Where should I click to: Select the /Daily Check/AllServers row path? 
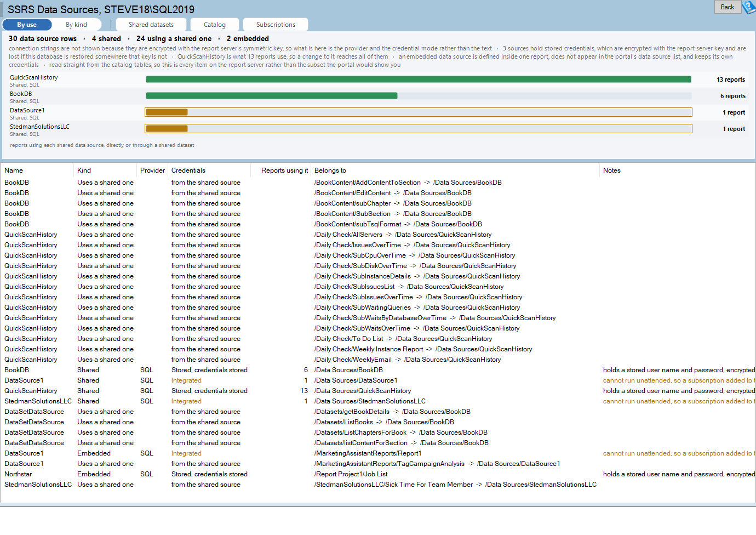[403, 235]
